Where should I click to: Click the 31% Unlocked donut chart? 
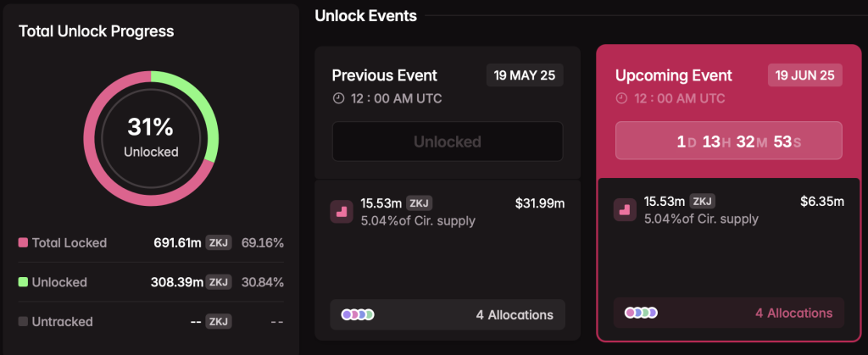click(x=151, y=138)
